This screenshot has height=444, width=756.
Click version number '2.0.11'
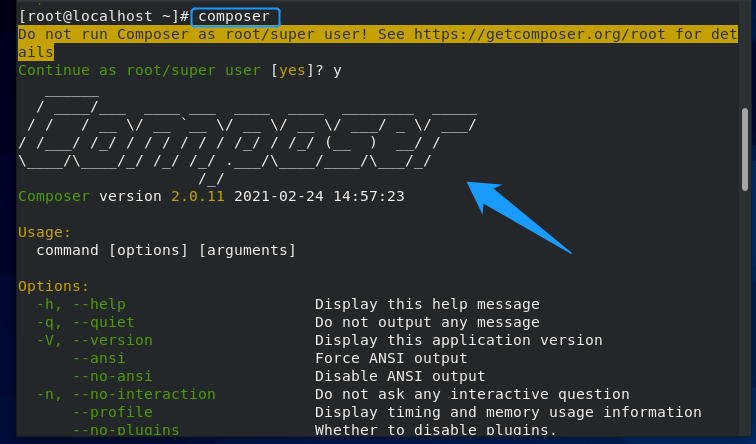[198, 197]
